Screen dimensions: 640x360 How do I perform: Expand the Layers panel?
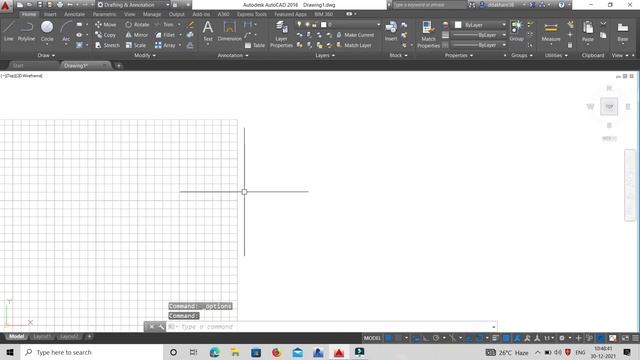(x=325, y=55)
